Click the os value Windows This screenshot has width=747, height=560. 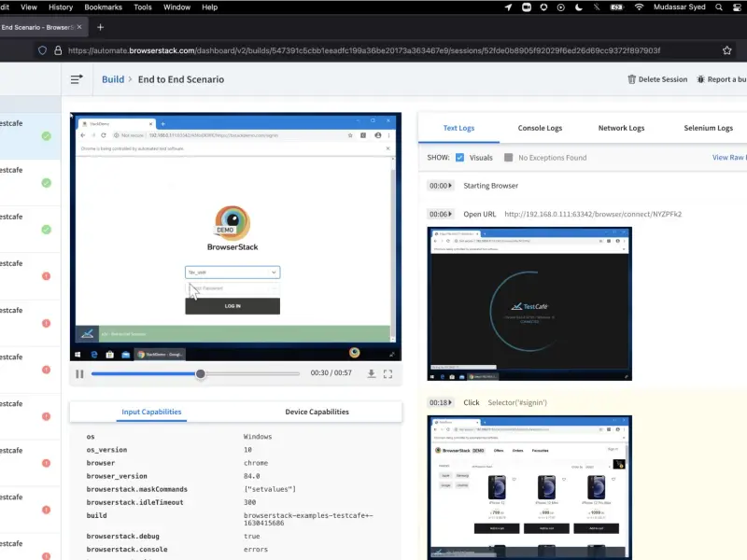click(x=258, y=437)
